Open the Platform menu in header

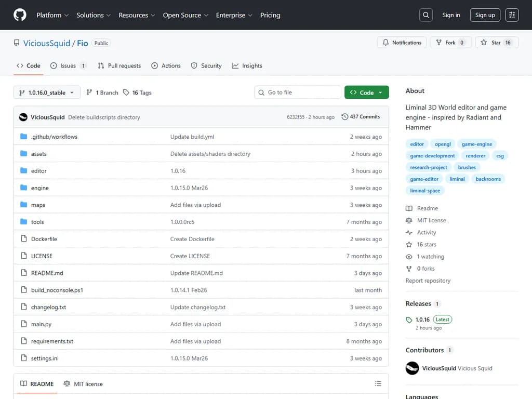pos(52,15)
